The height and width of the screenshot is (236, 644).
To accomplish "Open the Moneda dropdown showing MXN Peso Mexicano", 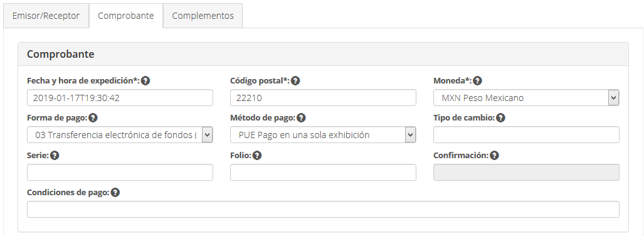I will 526,98.
